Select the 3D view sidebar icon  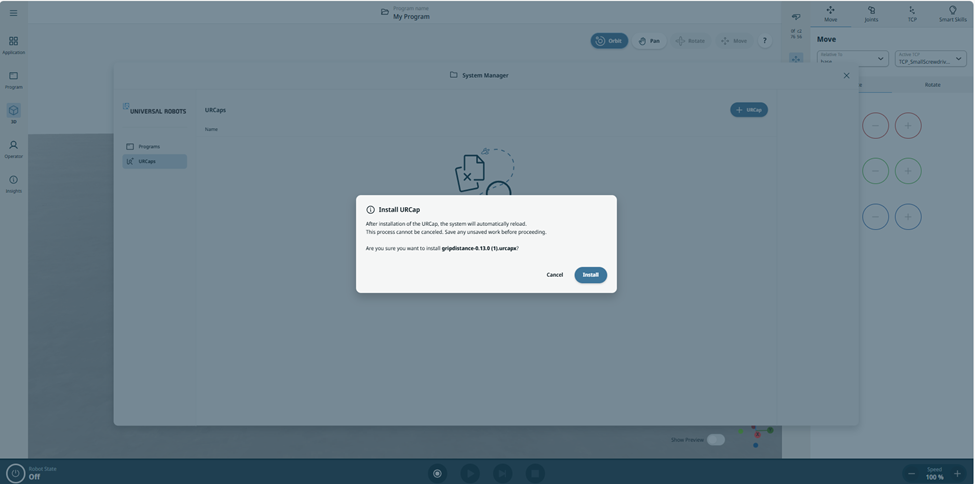(13, 113)
